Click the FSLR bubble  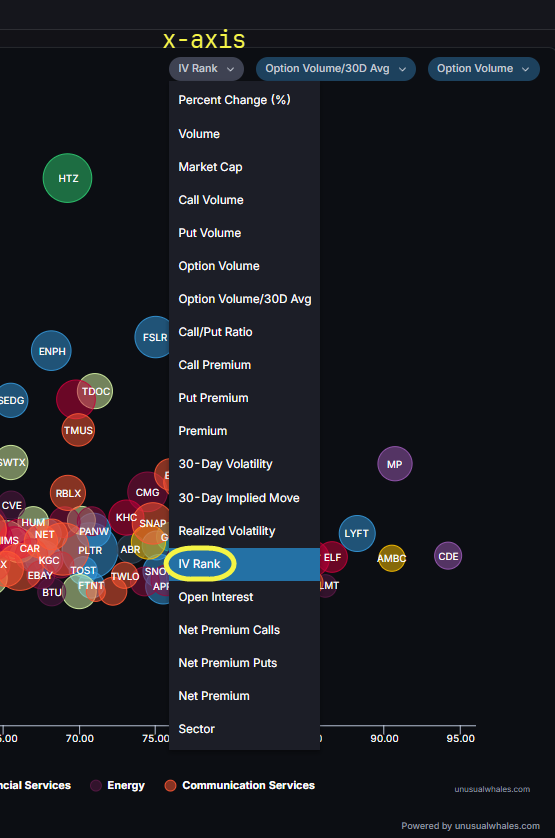pos(152,337)
